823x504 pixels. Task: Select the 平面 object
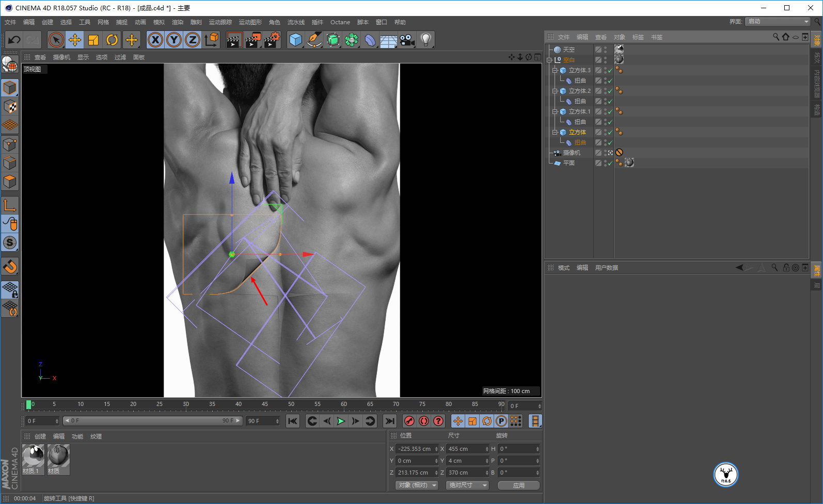point(569,163)
